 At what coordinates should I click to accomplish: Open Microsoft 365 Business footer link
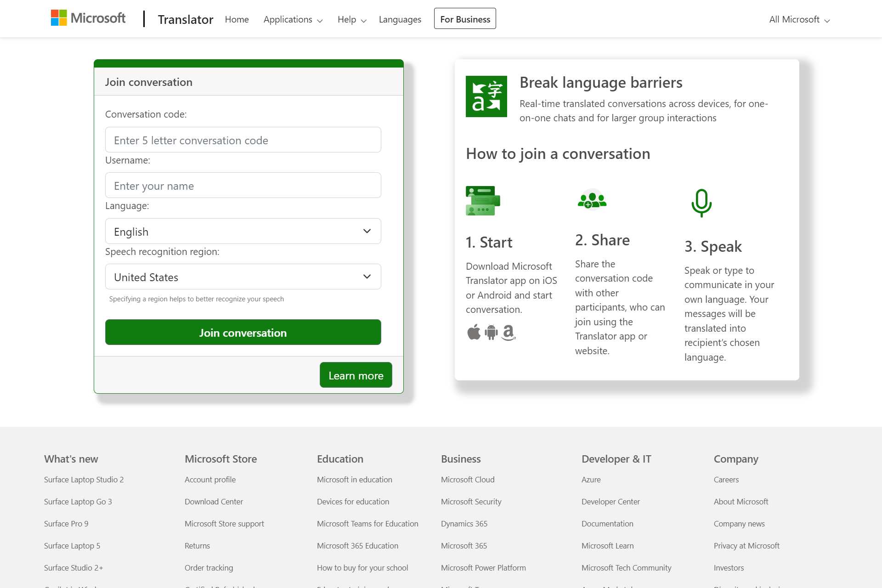tap(464, 546)
